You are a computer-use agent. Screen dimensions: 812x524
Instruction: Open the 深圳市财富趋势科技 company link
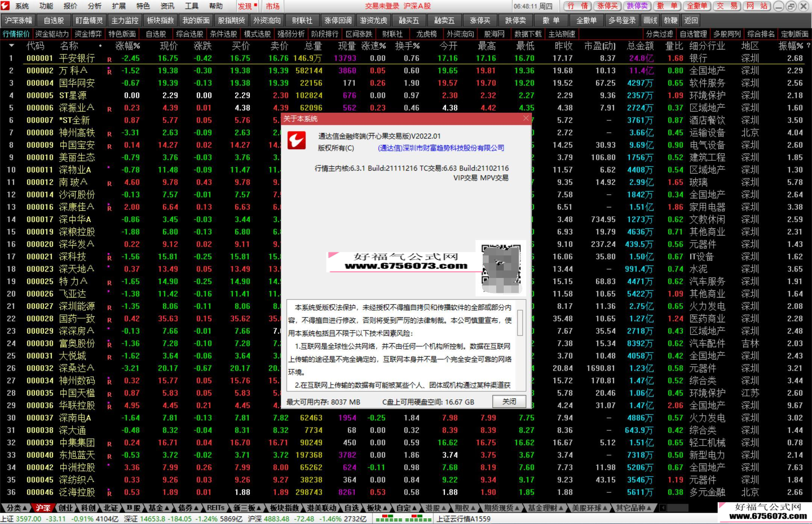(x=441, y=148)
